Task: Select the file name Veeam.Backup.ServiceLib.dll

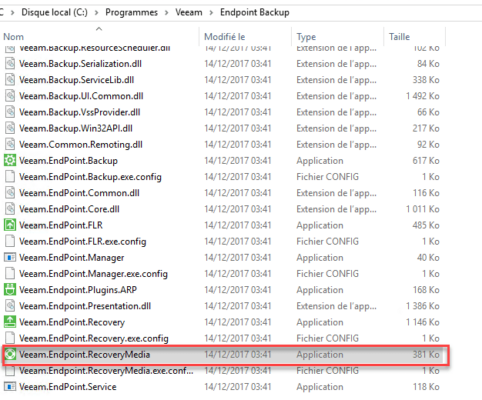Action: pos(77,80)
